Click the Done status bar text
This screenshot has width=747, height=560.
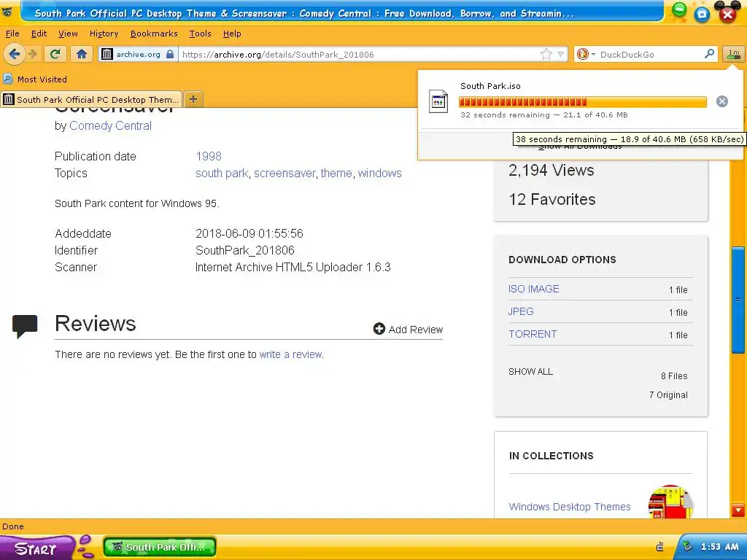tap(13, 526)
